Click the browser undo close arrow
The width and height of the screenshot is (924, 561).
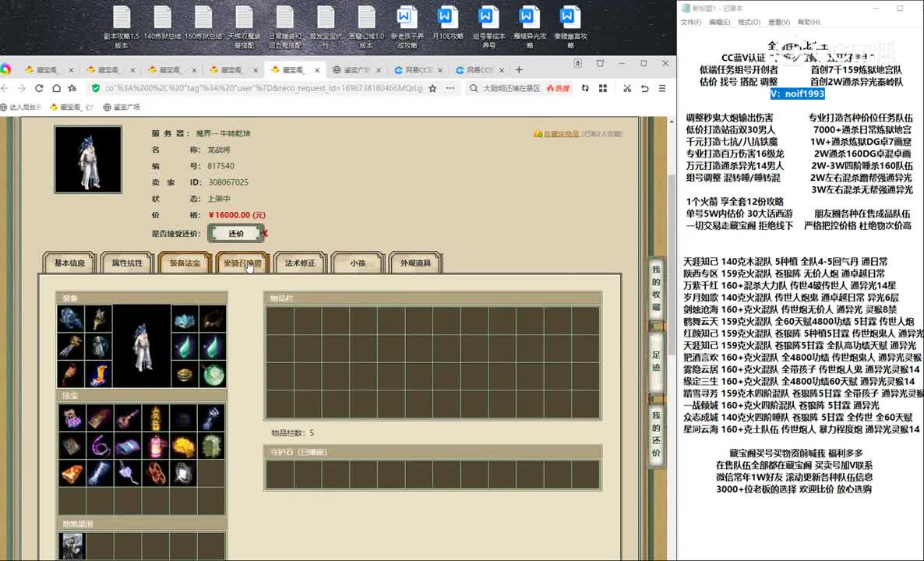pyautogui.click(x=644, y=88)
